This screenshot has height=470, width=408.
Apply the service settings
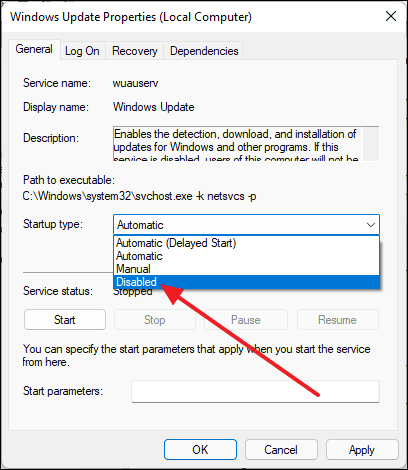point(362,450)
